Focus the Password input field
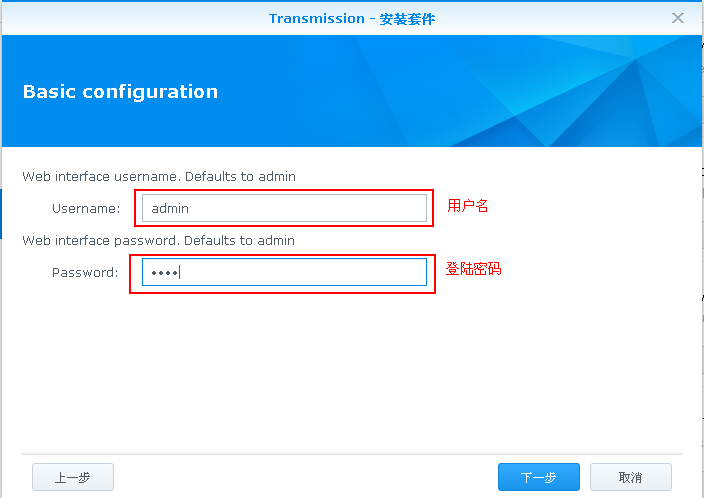Screen dimensions: 704x498 click(284, 272)
